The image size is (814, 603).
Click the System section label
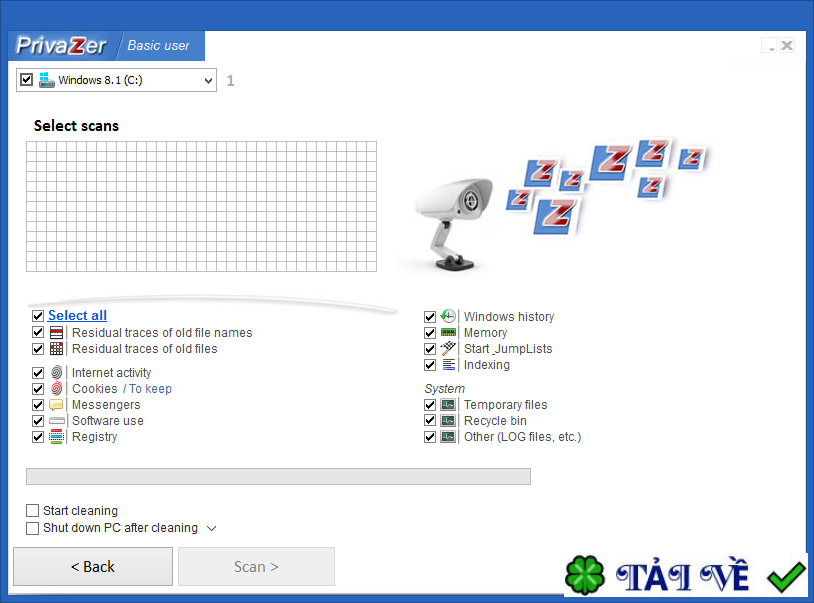point(444,389)
